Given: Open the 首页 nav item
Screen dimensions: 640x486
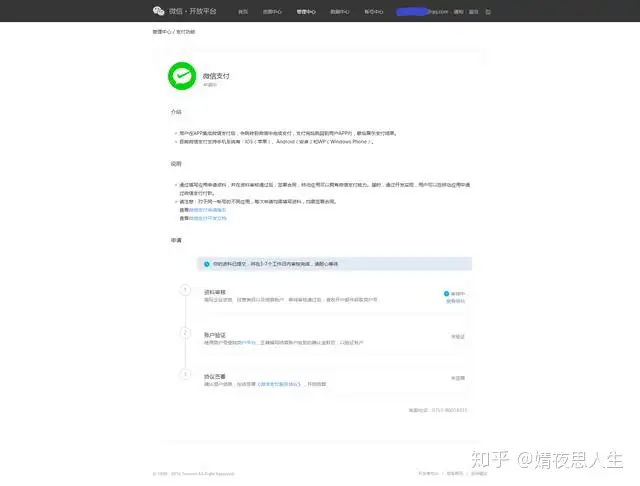Looking at the screenshot, I should (243, 12).
